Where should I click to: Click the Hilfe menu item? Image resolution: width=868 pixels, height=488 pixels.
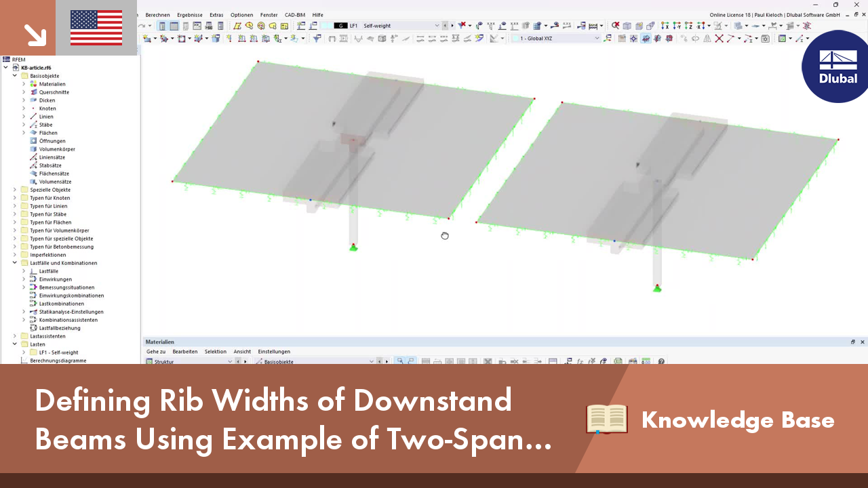[317, 14]
